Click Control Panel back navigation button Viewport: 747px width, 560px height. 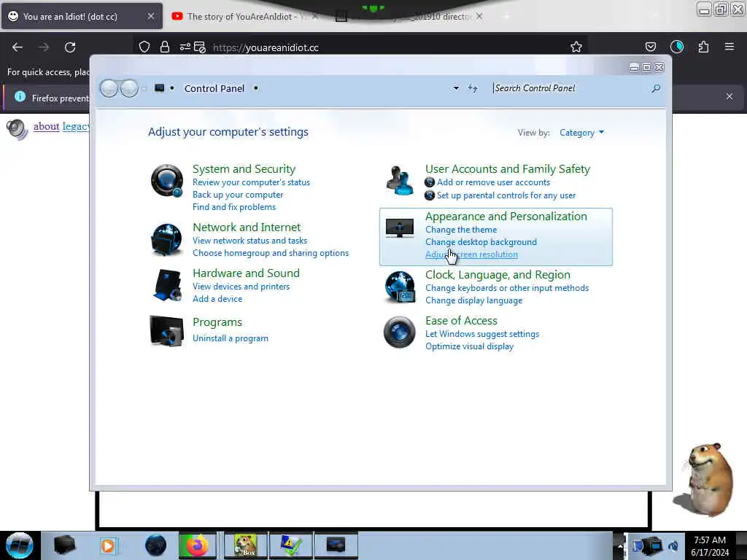click(x=109, y=88)
